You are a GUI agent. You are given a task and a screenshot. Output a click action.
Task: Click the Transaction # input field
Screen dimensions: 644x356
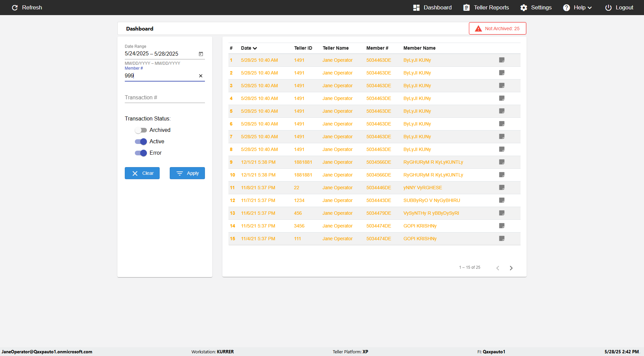(165, 98)
